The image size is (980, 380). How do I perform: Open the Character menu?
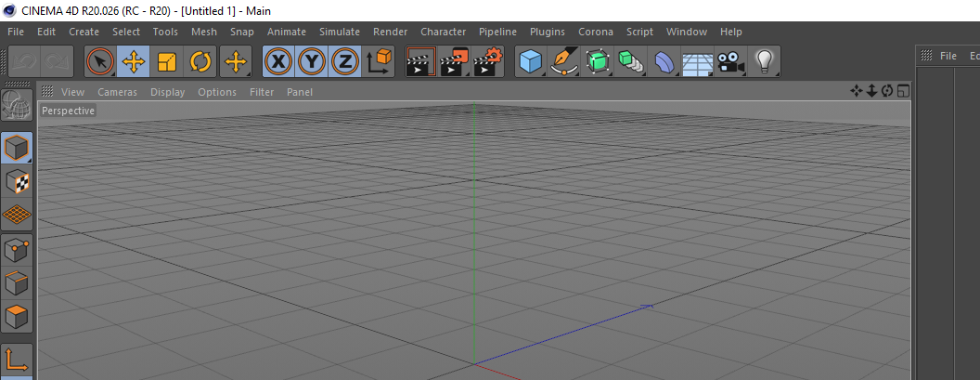pyautogui.click(x=443, y=32)
